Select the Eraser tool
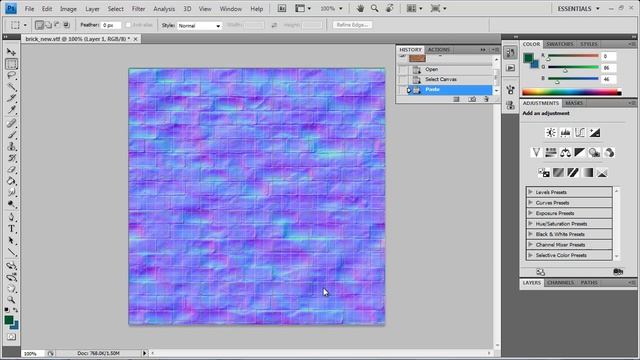Image resolution: width=640 pixels, height=360 pixels. (x=11, y=169)
